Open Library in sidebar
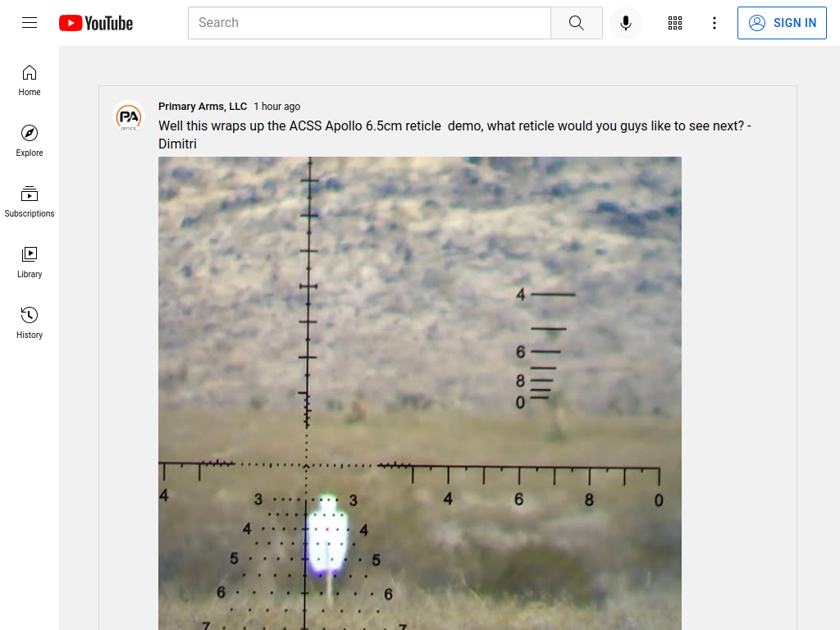 click(30, 262)
